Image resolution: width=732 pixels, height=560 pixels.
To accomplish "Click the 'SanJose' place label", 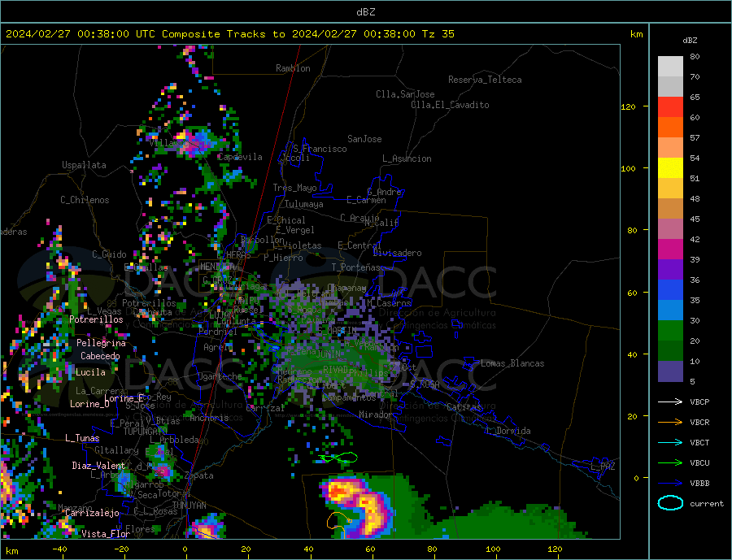I will click(364, 139).
